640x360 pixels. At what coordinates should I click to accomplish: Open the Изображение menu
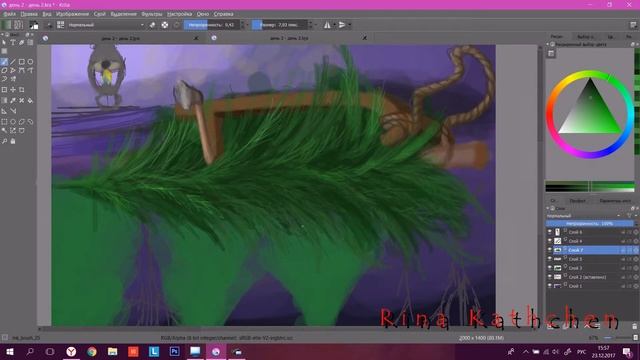(x=72, y=14)
